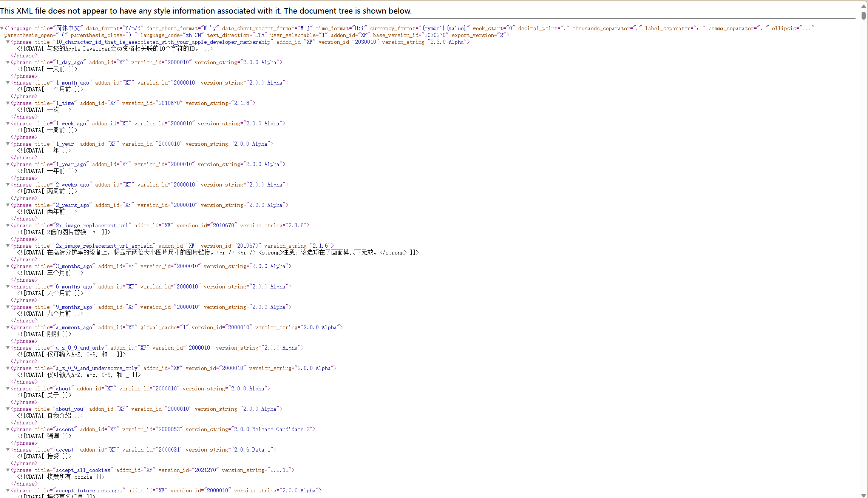The image size is (868, 498).
Task: Collapse the about phrase triangle
Action: [8, 389]
